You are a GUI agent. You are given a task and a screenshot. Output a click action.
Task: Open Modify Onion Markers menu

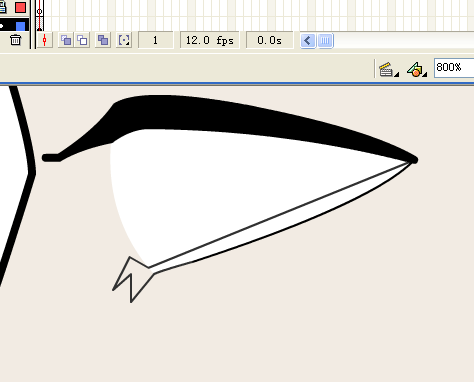pos(124,40)
